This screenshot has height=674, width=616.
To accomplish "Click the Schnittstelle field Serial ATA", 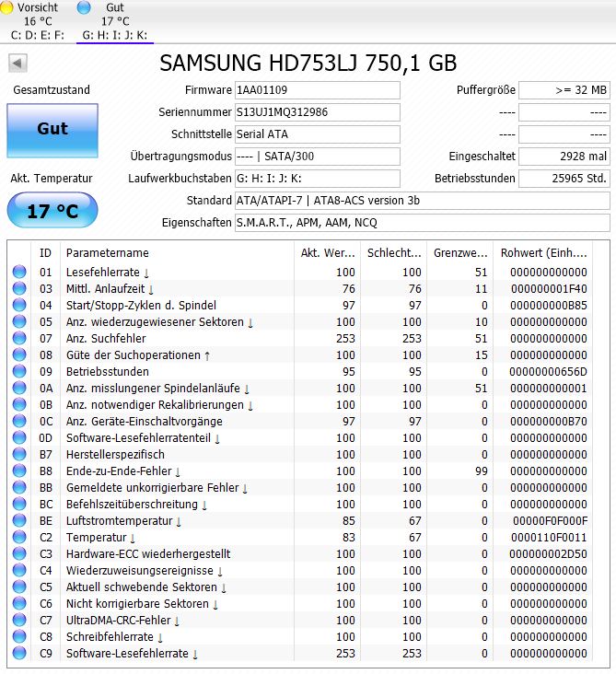I will tap(318, 134).
